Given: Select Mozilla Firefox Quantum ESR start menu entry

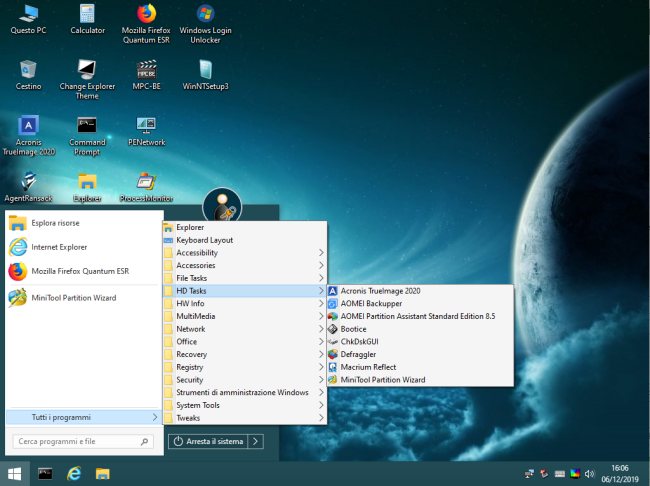Looking at the screenshot, I should point(85,271).
